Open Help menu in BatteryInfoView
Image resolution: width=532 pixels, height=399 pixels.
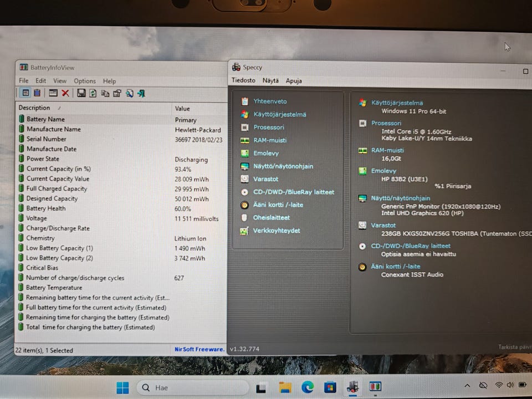pyautogui.click(x=109, y=81)
